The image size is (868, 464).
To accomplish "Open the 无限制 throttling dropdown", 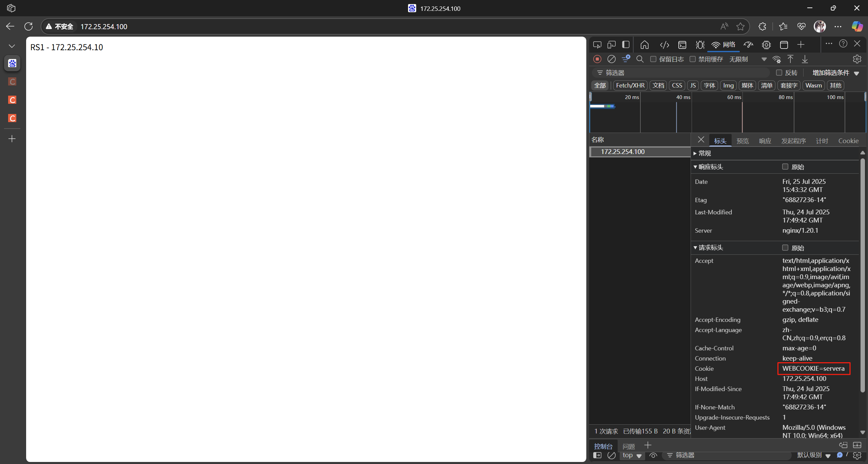I will tap(748, 59).
